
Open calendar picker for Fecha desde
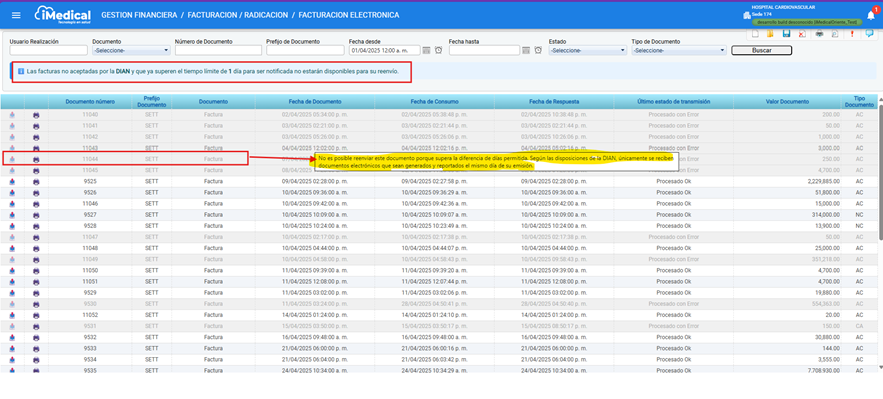426,51
